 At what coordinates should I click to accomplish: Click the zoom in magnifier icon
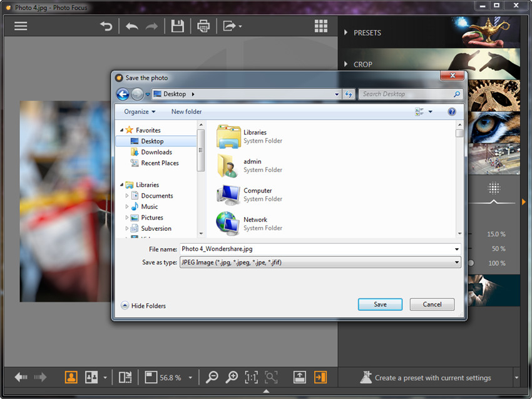click(232, 377)
